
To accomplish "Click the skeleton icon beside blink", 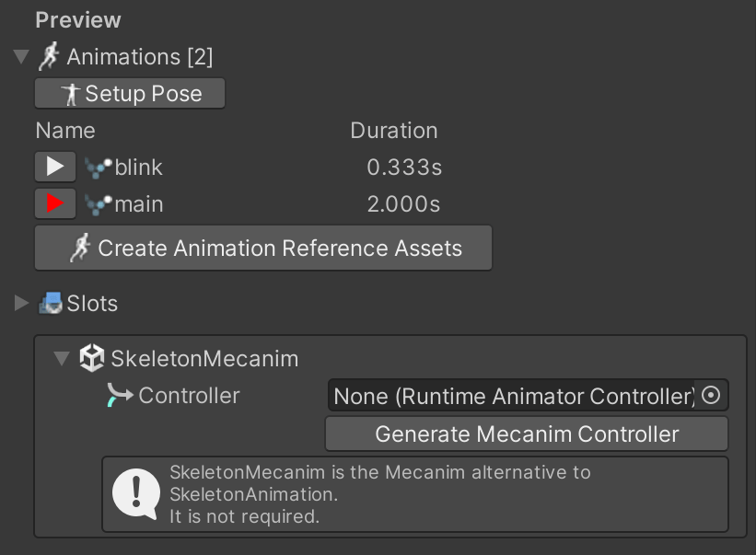I will click(99, 168).
